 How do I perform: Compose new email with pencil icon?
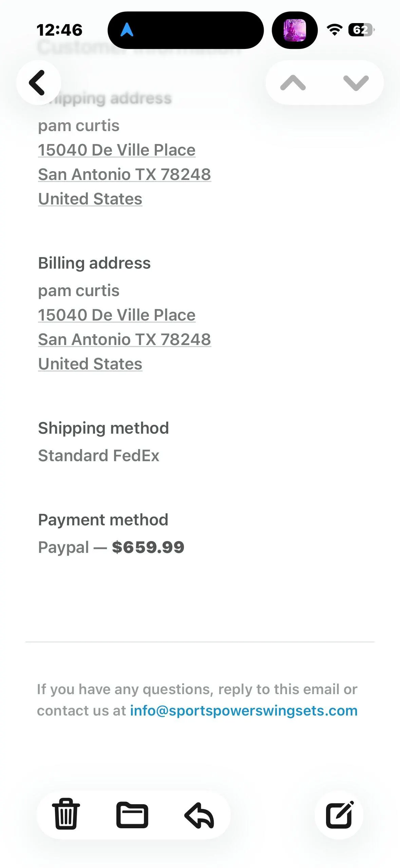coord(339,815)
